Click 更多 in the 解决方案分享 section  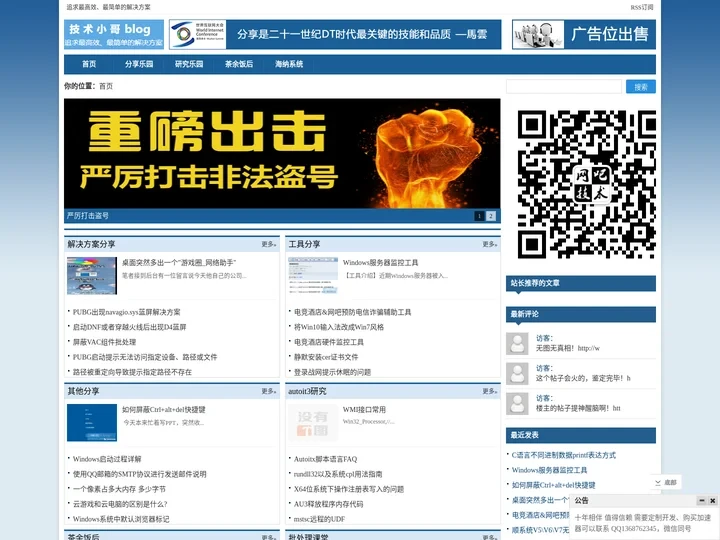(x=269, y=244)
